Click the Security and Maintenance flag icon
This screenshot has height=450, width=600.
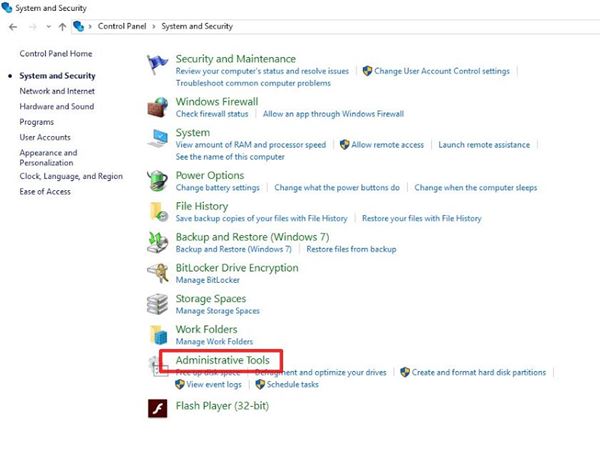(x=157, y=64)
